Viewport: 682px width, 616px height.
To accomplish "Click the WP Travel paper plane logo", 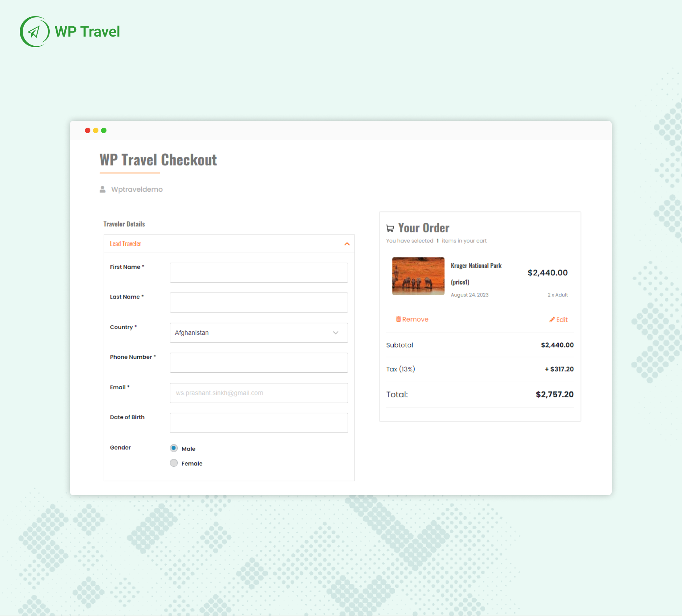I will click(x=34, y=31).
